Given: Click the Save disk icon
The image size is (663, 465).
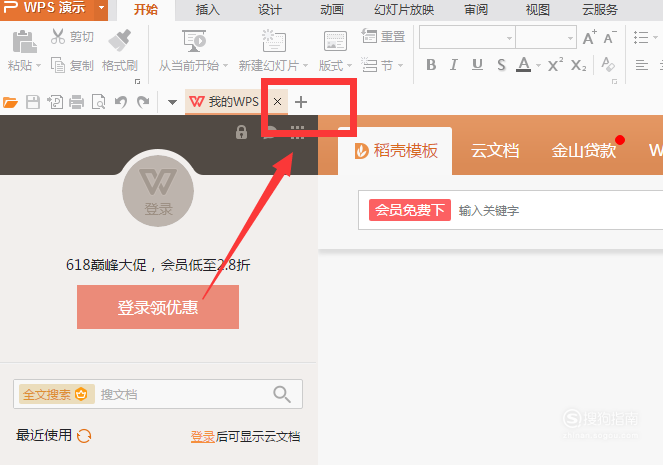Looking at the screenshot, I should (x=33, y=102).
